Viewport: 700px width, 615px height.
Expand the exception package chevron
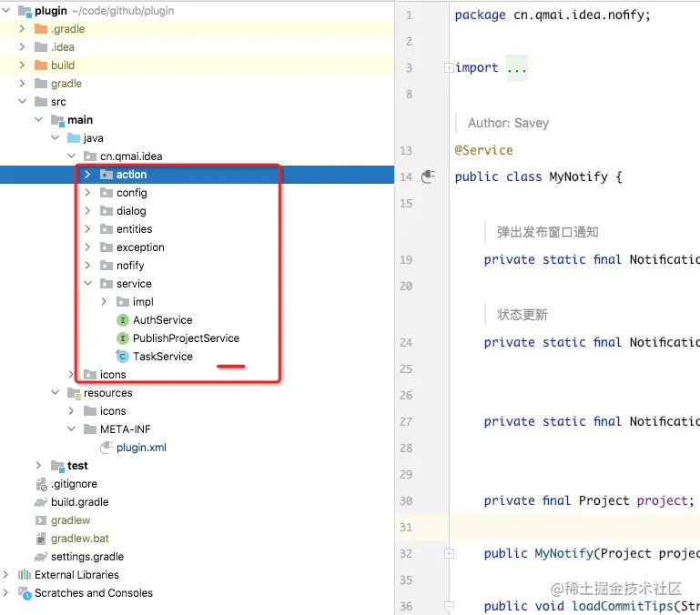[x=87, y=247]
